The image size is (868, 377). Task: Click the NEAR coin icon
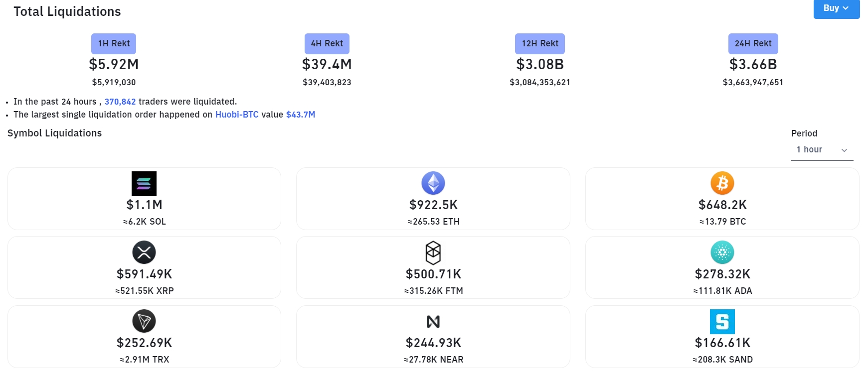coord(433,322)
